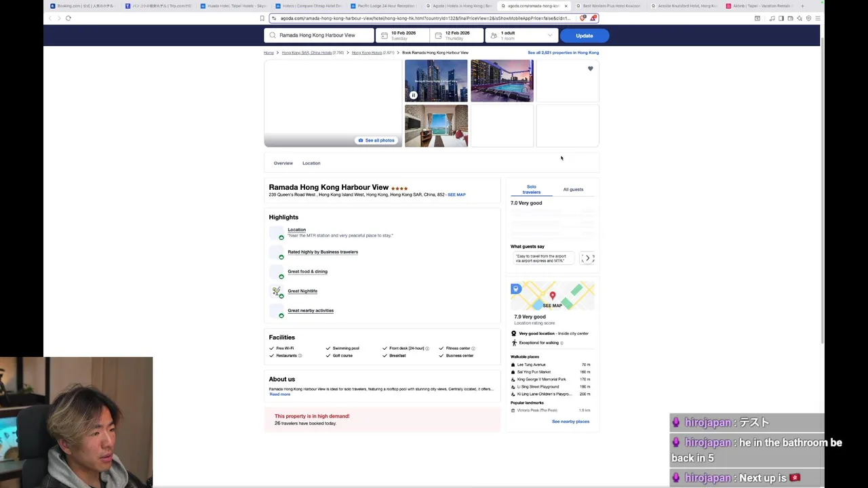Open the skyline building photo thumbnail
Screen dimensions: 868x488
pos(436,81)
